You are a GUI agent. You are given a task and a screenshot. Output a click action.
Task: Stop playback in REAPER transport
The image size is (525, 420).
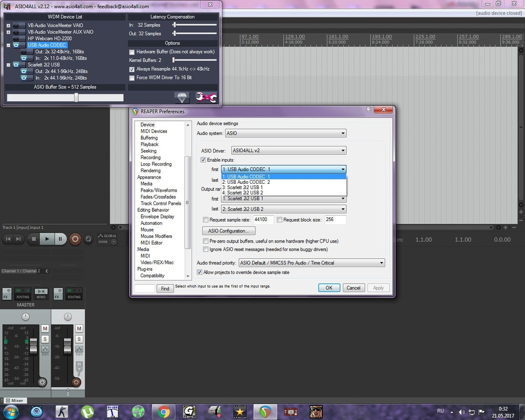[x=34, y=239]
